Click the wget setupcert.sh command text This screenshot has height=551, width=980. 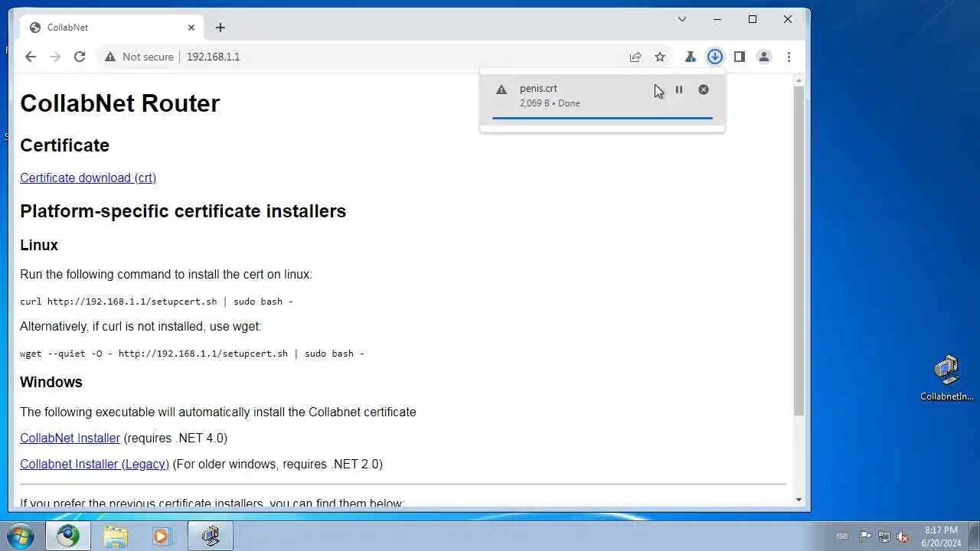point(192,354)
